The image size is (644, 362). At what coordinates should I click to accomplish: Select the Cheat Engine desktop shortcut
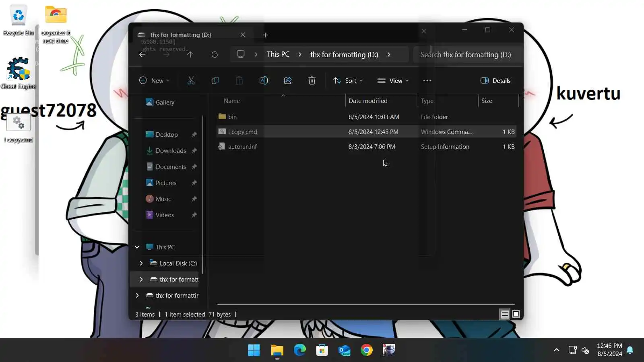pyautogui.click(x=19, y=73)
